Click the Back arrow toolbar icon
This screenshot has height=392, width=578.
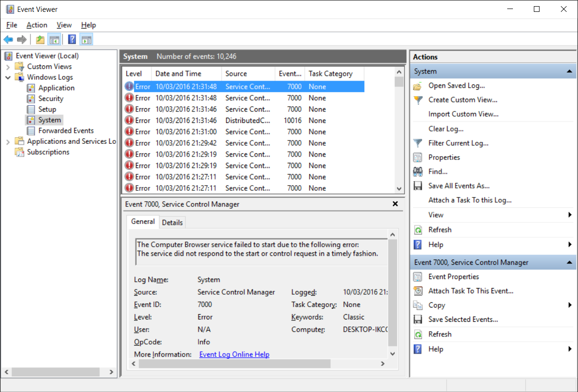(8, 39)
